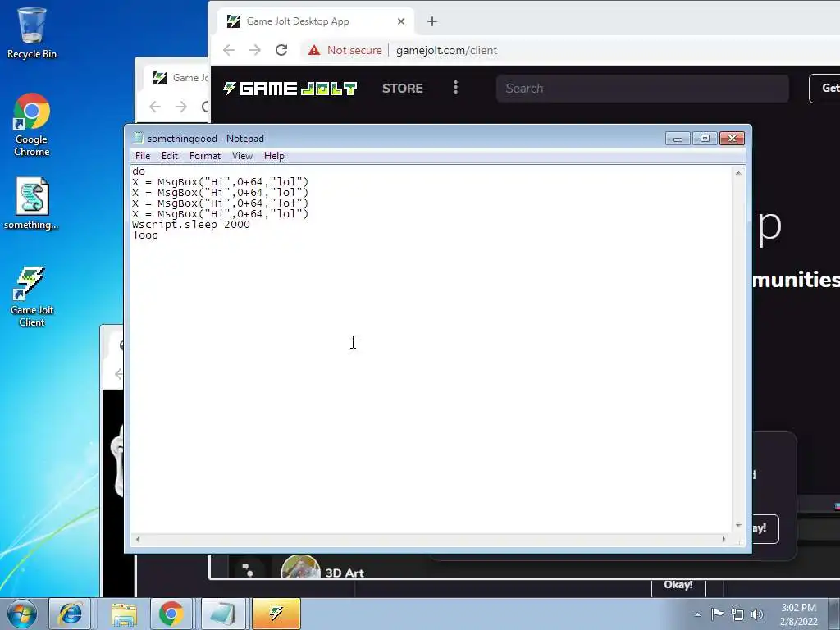Launch the Game Jolt Client desktop shortcut
840x630 pixels.
pos(32,296)
